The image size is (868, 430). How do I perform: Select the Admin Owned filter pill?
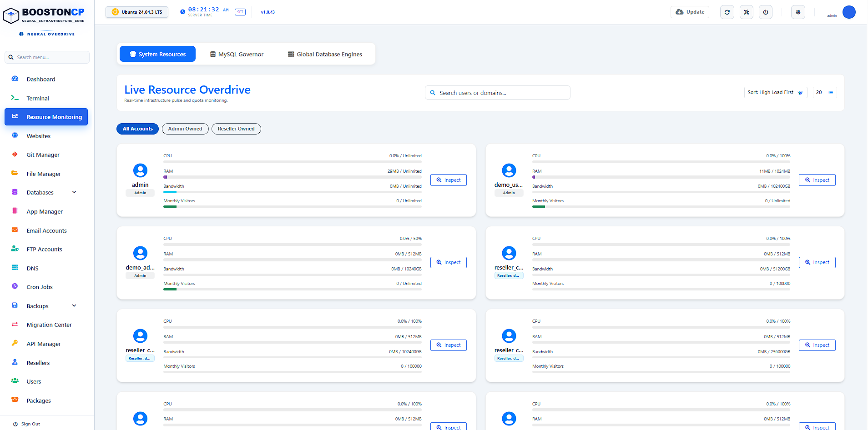(185, 129)
